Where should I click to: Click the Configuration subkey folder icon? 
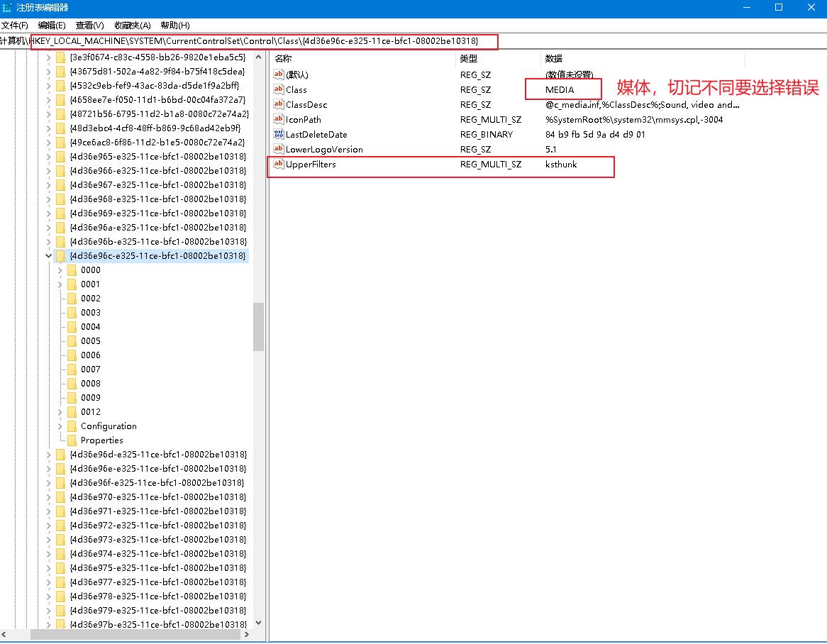pyautogui.click(x=72, y=426)
